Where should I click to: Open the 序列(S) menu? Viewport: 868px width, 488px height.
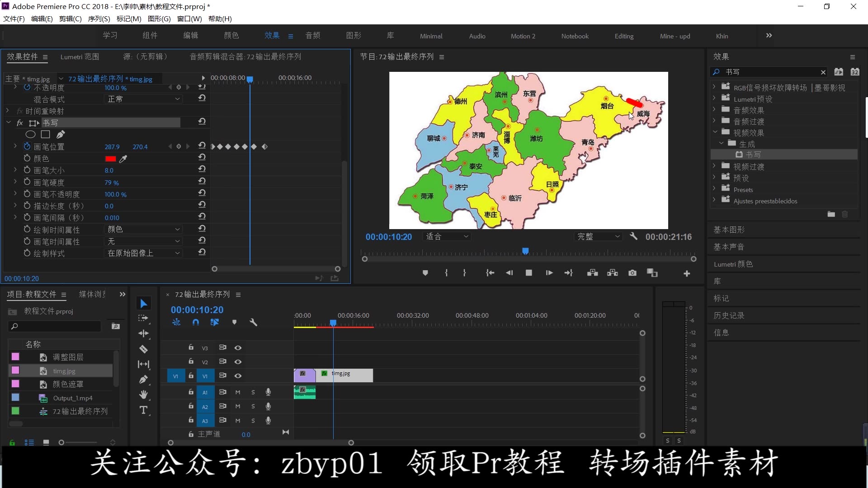[99, 19]
